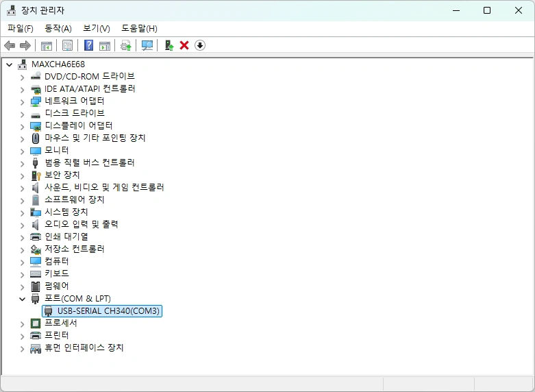Expand the 범용 직렬 버스 컨트롤러 chevron

[22, 164]
